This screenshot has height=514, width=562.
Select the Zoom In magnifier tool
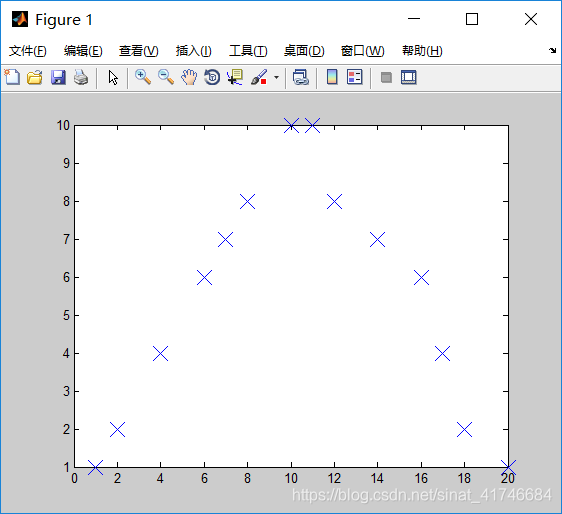143,77
